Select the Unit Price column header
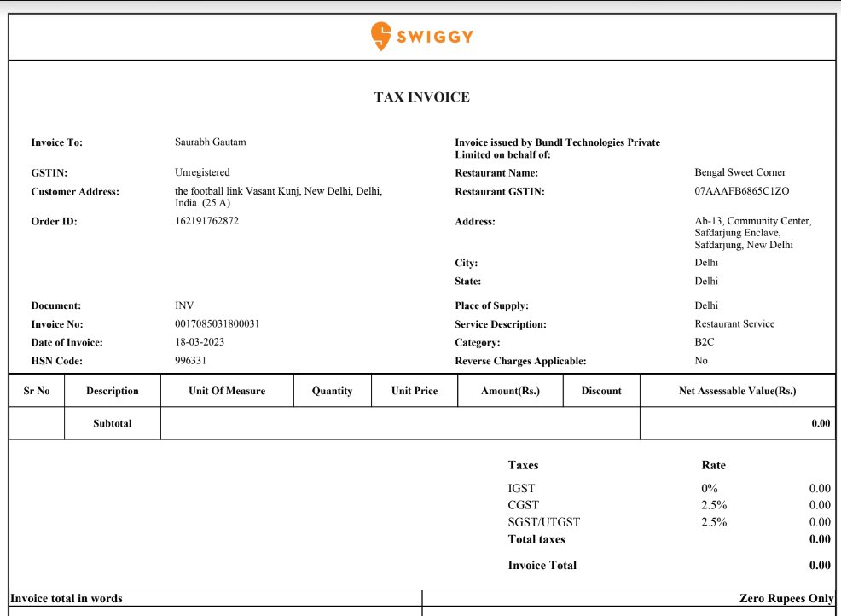 point(414,391)
